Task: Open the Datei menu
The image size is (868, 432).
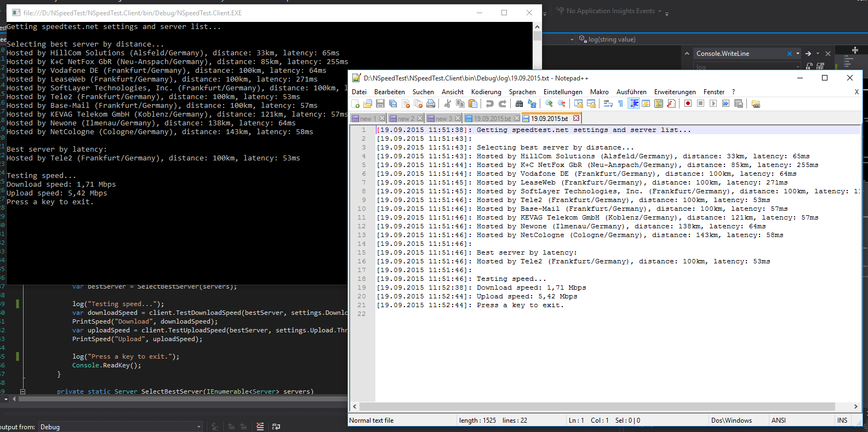Action: (359, 92)
